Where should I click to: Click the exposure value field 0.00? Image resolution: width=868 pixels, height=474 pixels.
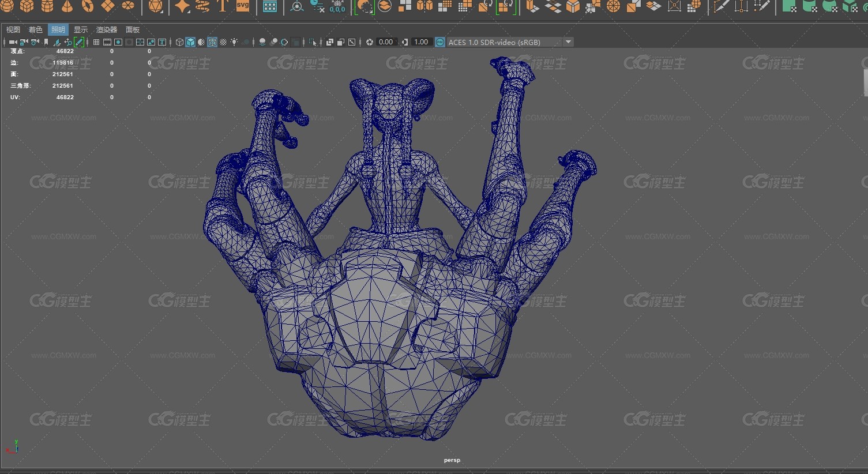386,42
